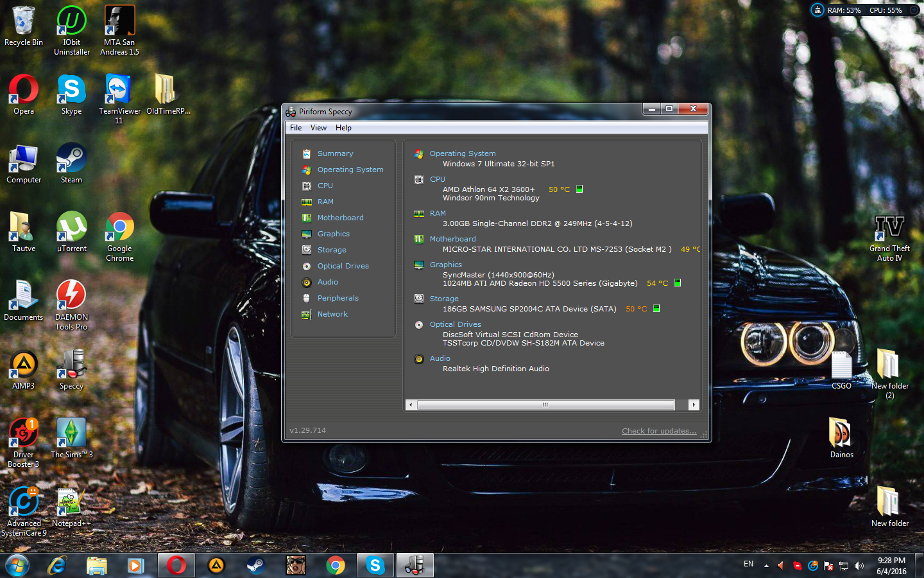Click the graphics temperature indicator square
Viewport: 924px width, 578px height.
coord(678,283)
